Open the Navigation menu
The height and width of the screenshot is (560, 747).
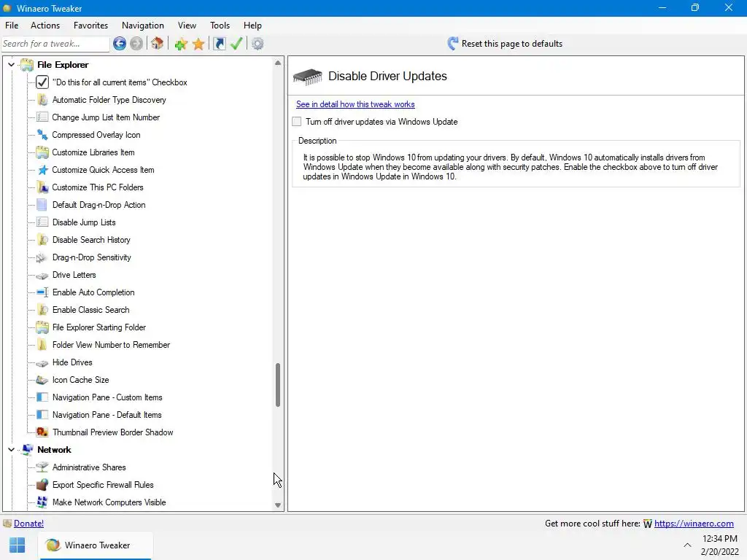(x=143, y=26)
